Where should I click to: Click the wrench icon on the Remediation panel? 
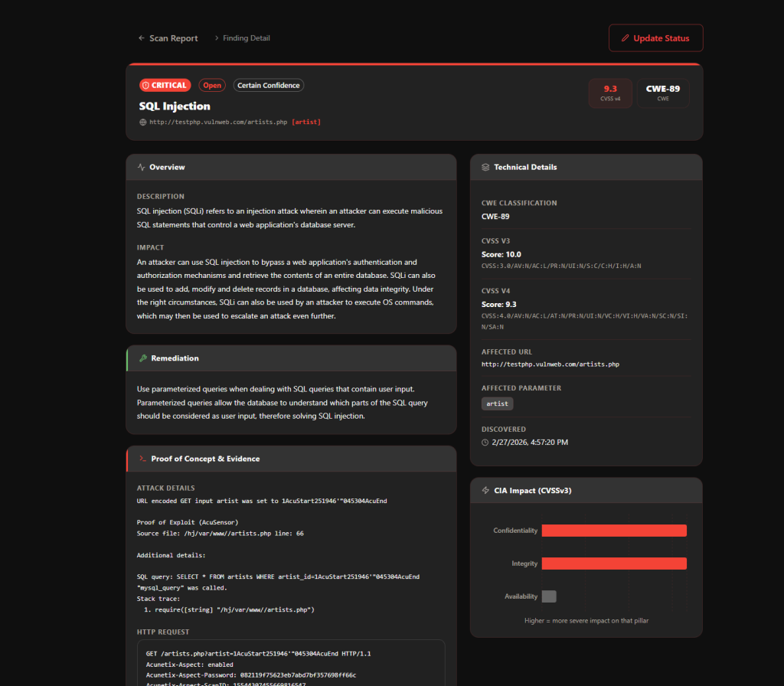pos(142,358)
